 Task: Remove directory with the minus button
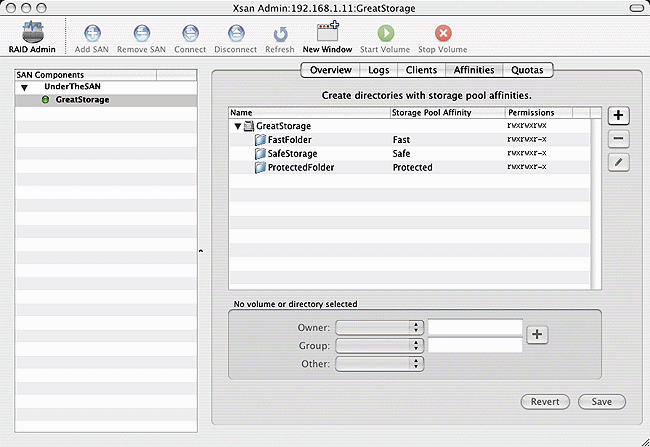pyautogui.click(x=618, y=138)
